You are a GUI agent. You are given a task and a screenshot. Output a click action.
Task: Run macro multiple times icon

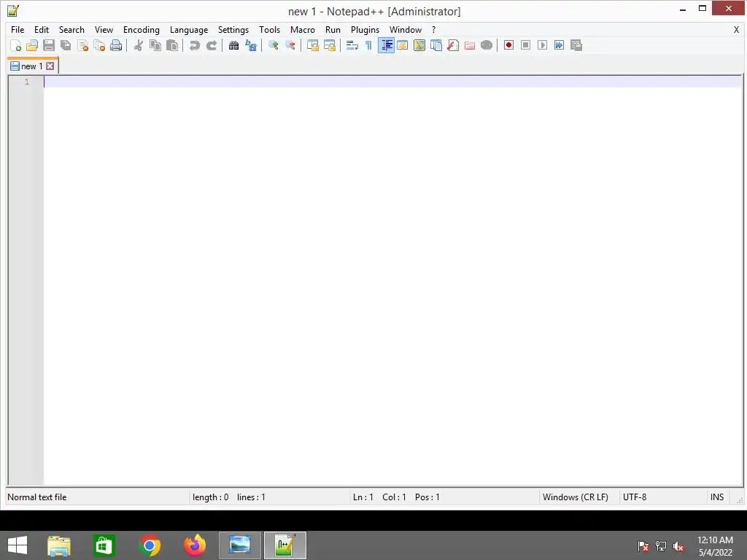coord(560,45)
